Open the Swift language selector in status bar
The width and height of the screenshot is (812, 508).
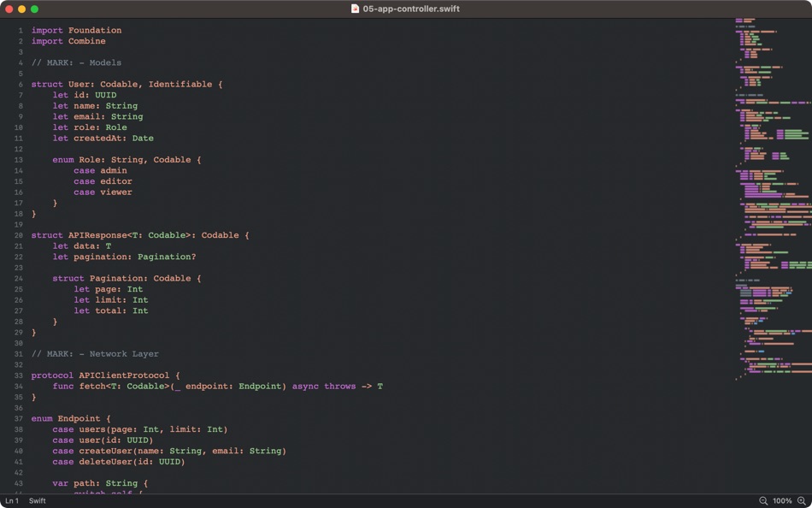(x=38, y=501)
